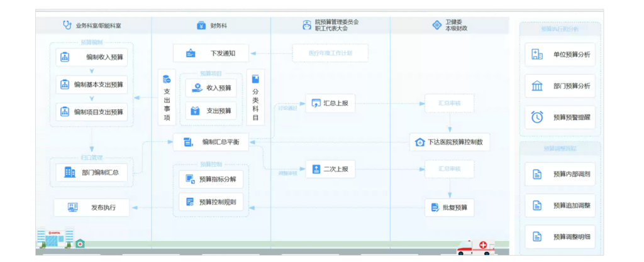Click the 编制收入预算 chart icon

coord(64,57)
